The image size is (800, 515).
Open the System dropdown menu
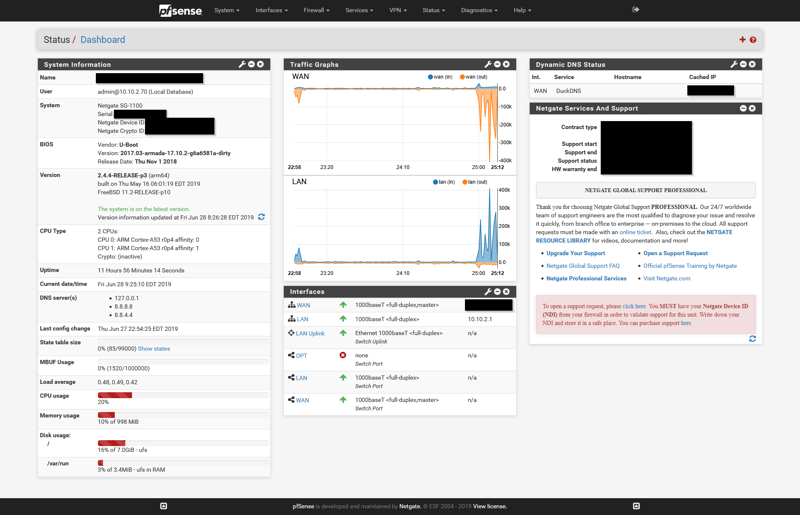coord(227,10)
